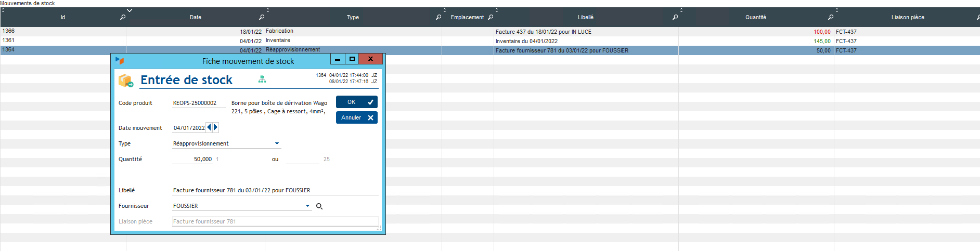Click the Libellé text field in the form
980x251 pixels.
tap(275, 190)
